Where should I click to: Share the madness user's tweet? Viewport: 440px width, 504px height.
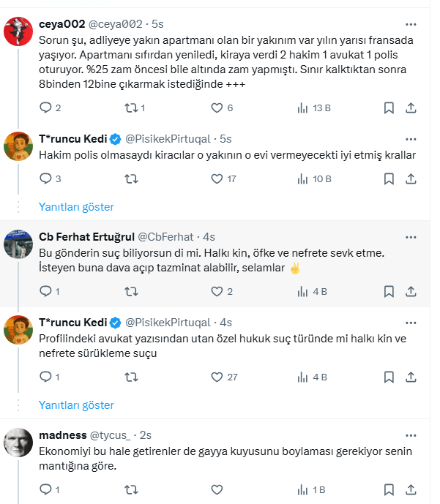click(x=411, y=489)
